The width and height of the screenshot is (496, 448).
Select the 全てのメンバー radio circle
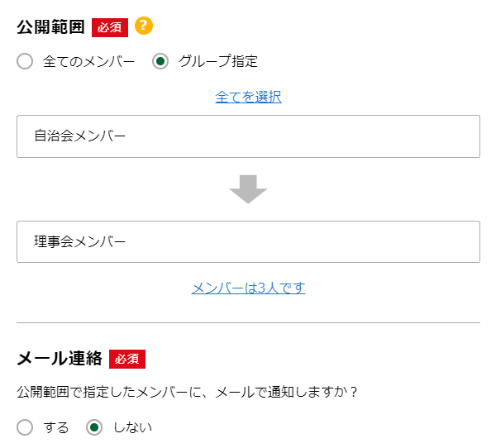[x=25, y=61]
